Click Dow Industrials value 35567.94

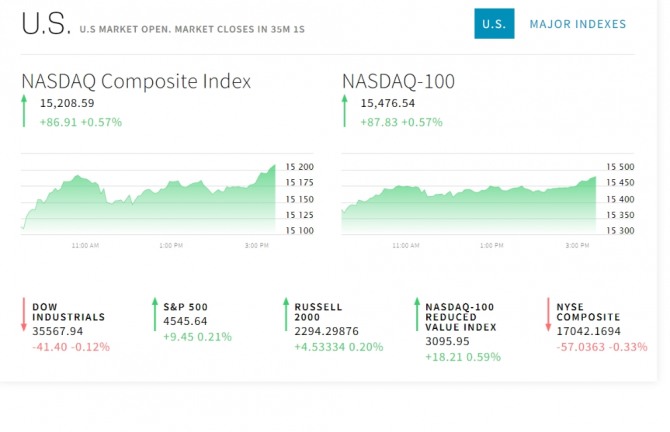coord(58,331)
